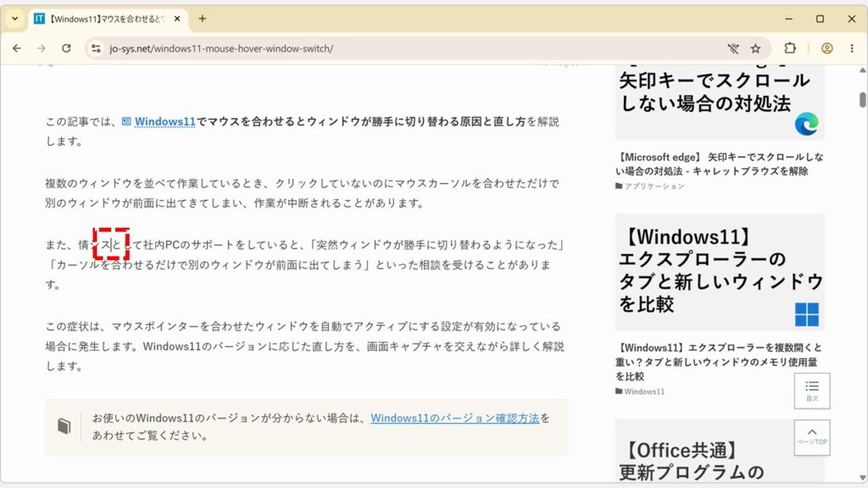View site information icon in address bar
The image size is (868, 488).
click(97, 48)
